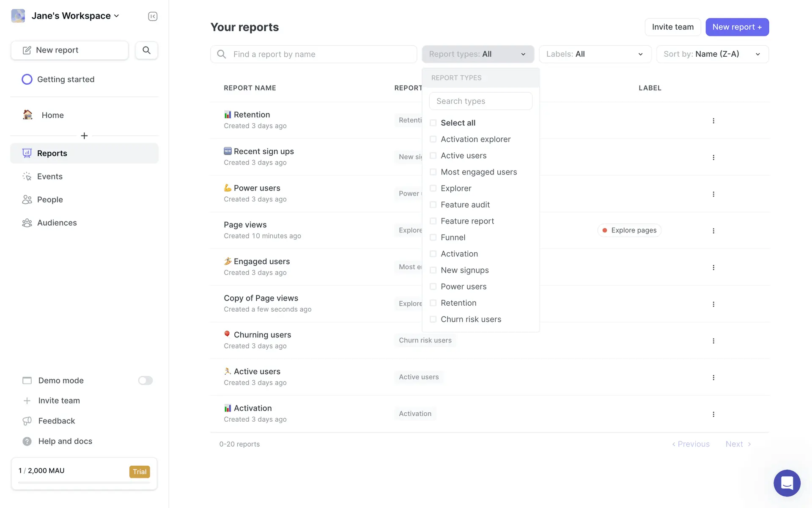Open the chat support bubble
The height and width of the screenshot is (508, 812).
click(x=787, y=483)
